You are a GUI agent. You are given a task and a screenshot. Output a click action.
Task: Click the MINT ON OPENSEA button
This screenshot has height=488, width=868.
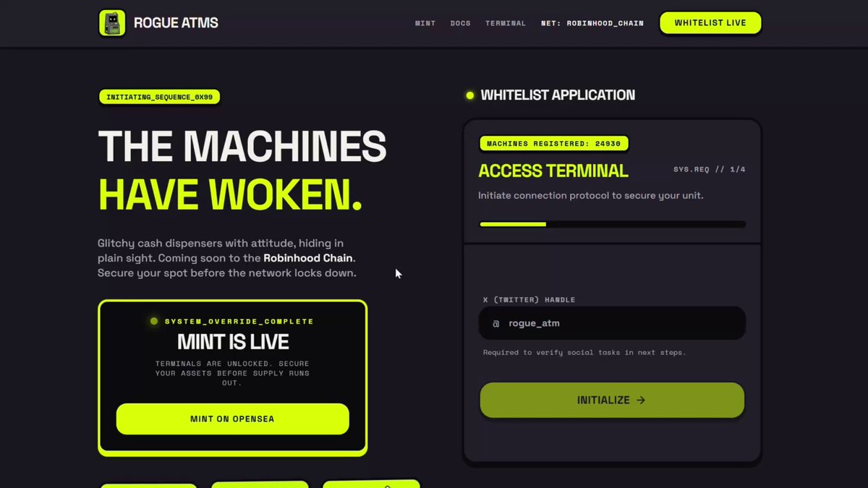[x=232, y=419]
